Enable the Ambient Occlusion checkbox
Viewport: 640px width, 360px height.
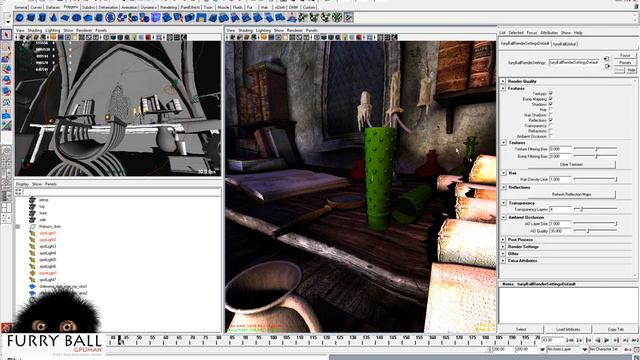(x=551, y=136)
